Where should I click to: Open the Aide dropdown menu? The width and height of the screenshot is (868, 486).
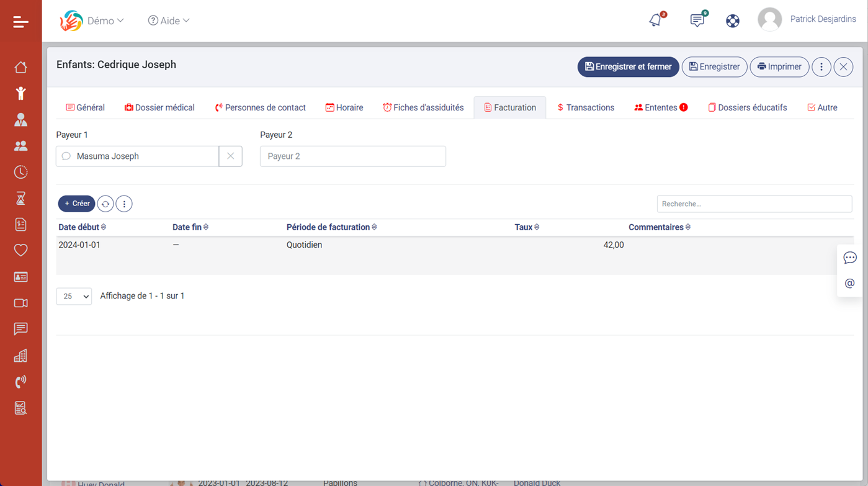[169, 20]
